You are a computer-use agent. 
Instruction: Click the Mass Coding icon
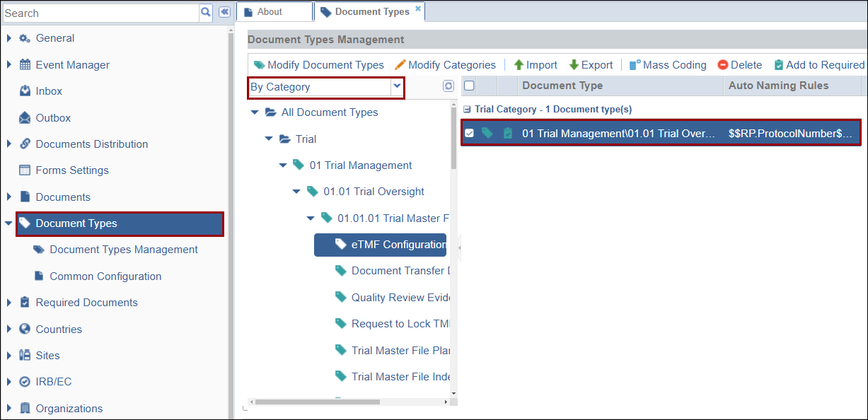click(x=635, y=65)
